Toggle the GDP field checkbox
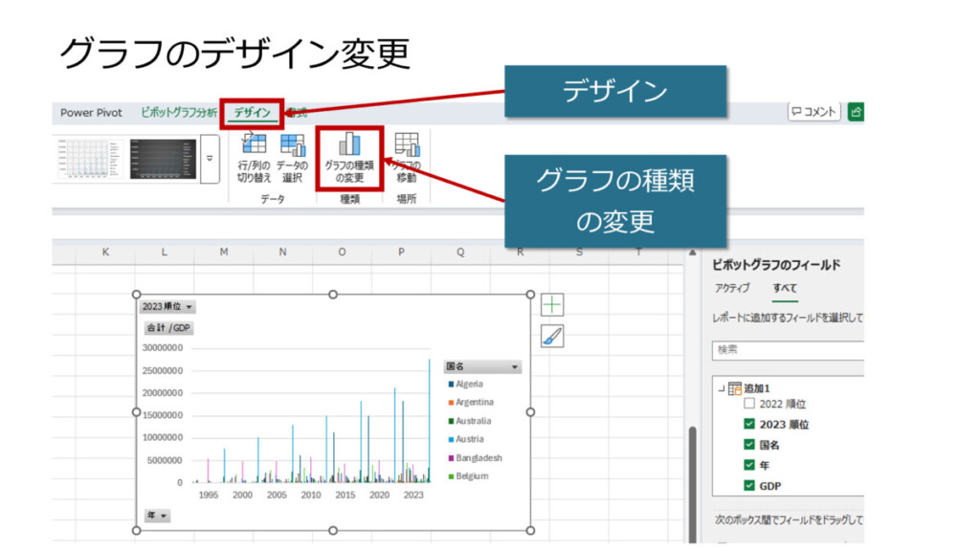The image size is (980, 551). pos(749,486)
